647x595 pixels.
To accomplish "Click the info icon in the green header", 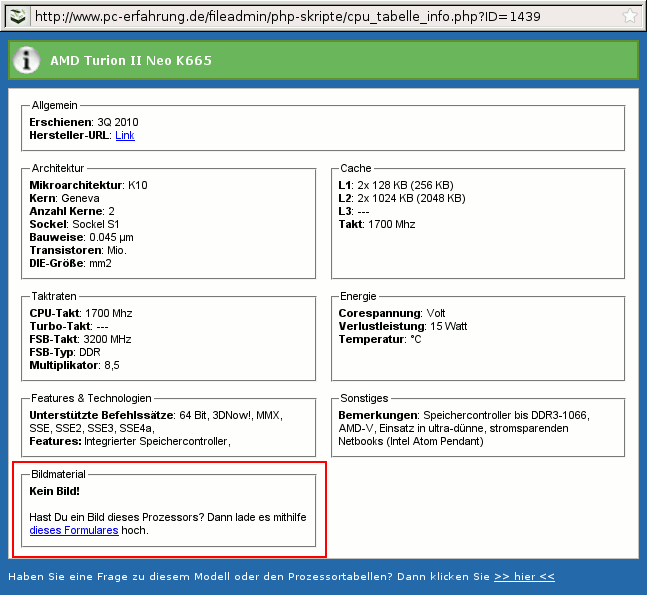I will point(27,60).
